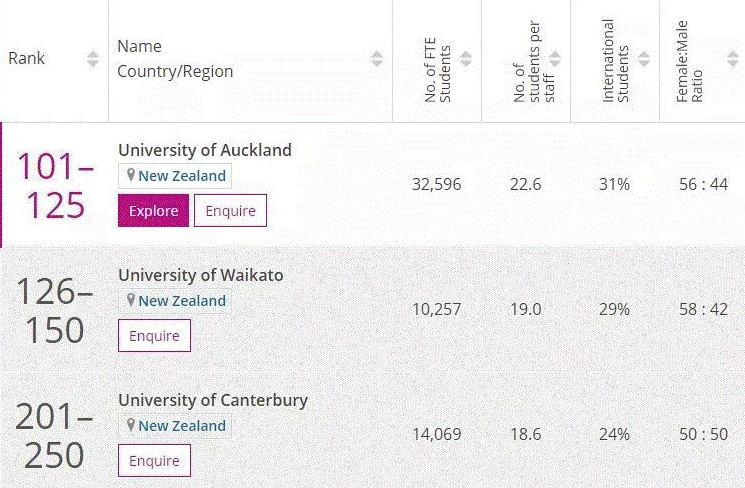The width and height of the screenshot is (745, 488).
Task: Click New Zealand link under Canterbury
Action: pos(182,426)
